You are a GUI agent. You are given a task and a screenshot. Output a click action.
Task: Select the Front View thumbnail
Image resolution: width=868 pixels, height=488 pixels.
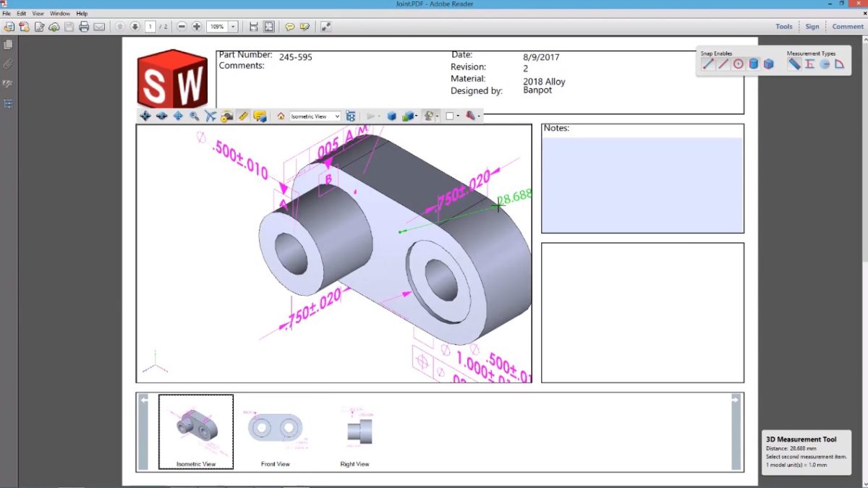coord(275,429)
